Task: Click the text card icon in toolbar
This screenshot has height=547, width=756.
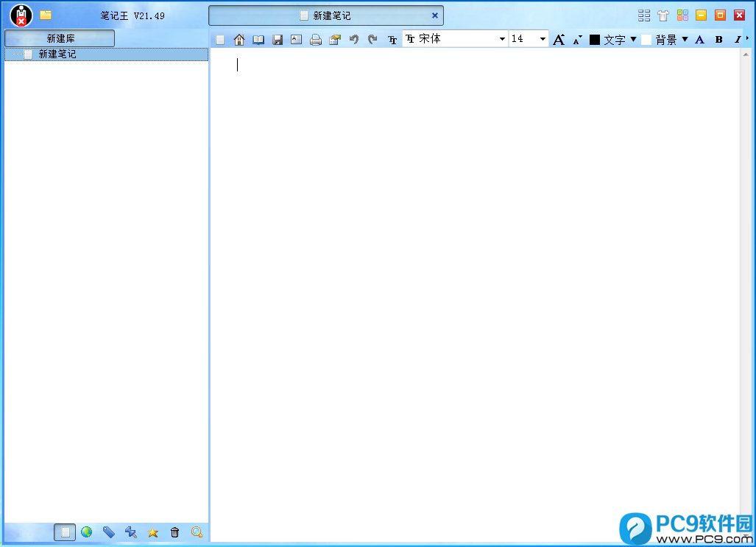Action: click(x=297, y=40)
